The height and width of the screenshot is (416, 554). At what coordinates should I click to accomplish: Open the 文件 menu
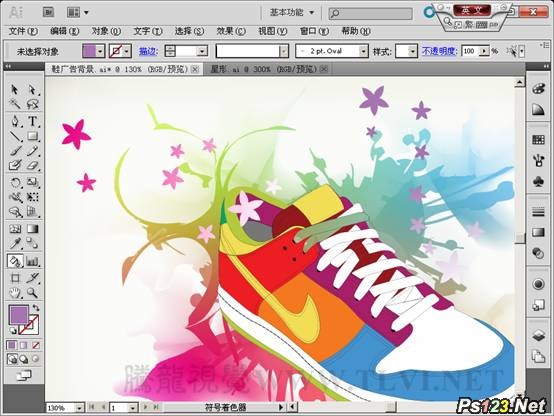tap(23, 31)
